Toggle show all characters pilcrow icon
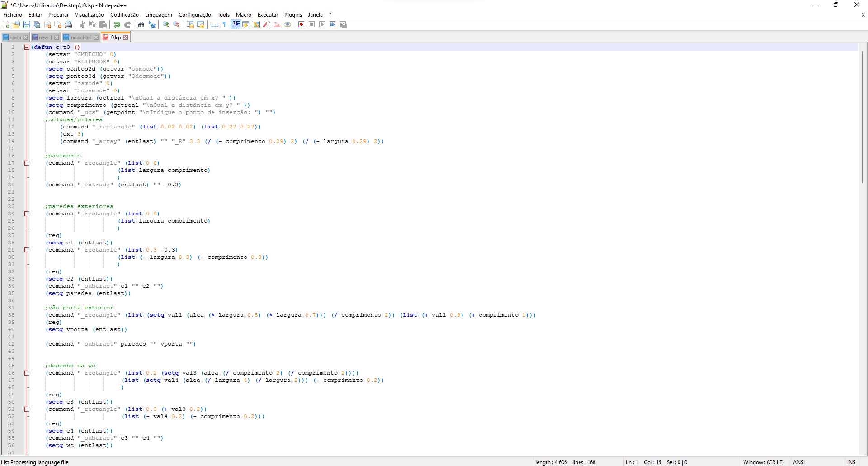 click(225, 25)
